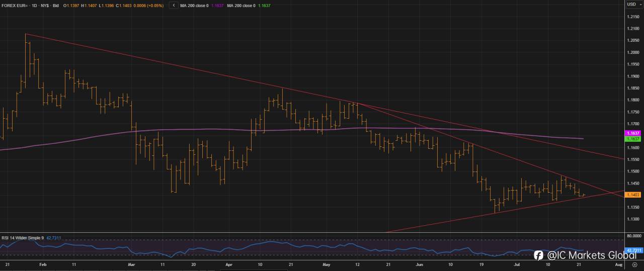Viewport: 644px width, 271px height.
Task: Select the Feb marker on the time axis
Action: (42, 264)
